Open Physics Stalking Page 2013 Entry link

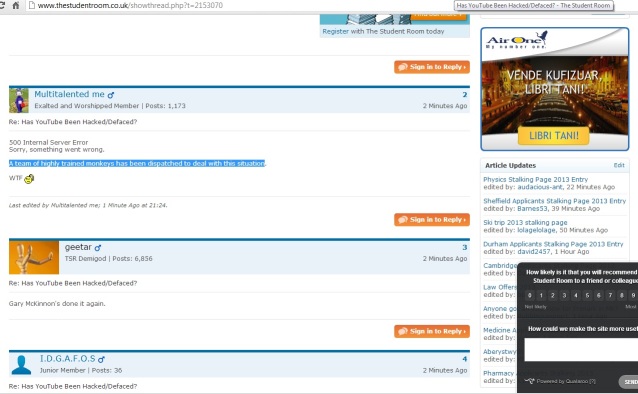(535, 179)
